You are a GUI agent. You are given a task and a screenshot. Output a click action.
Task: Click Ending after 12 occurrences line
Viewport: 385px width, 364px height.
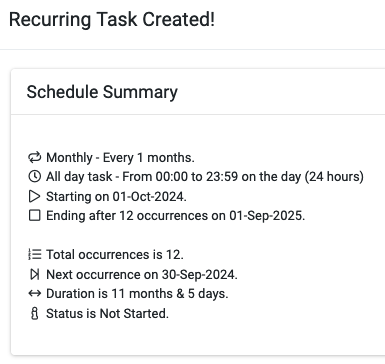coord(175,216)
